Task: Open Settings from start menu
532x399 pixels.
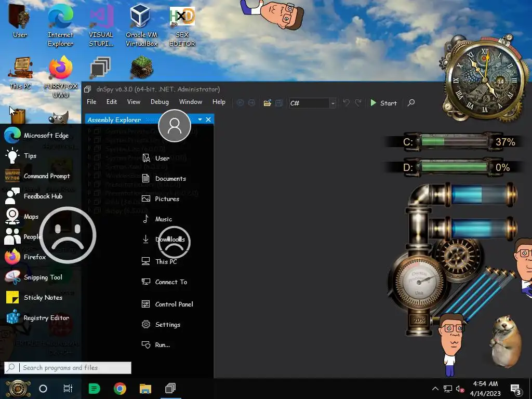Action: coord(161,324)
